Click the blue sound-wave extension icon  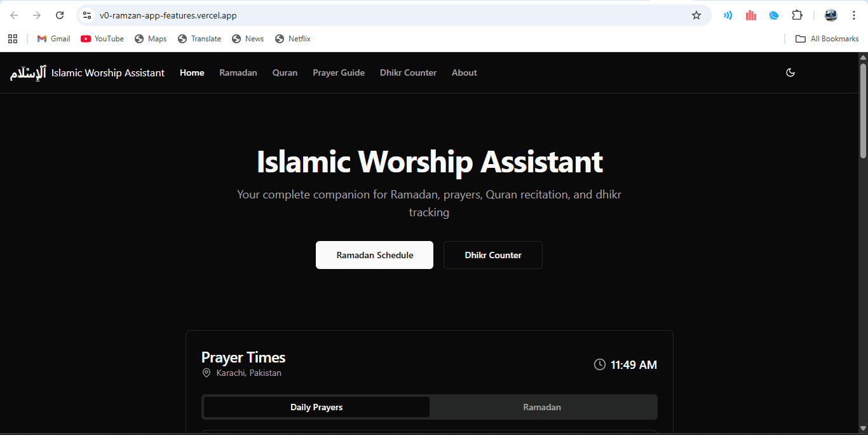click(728, 15)
